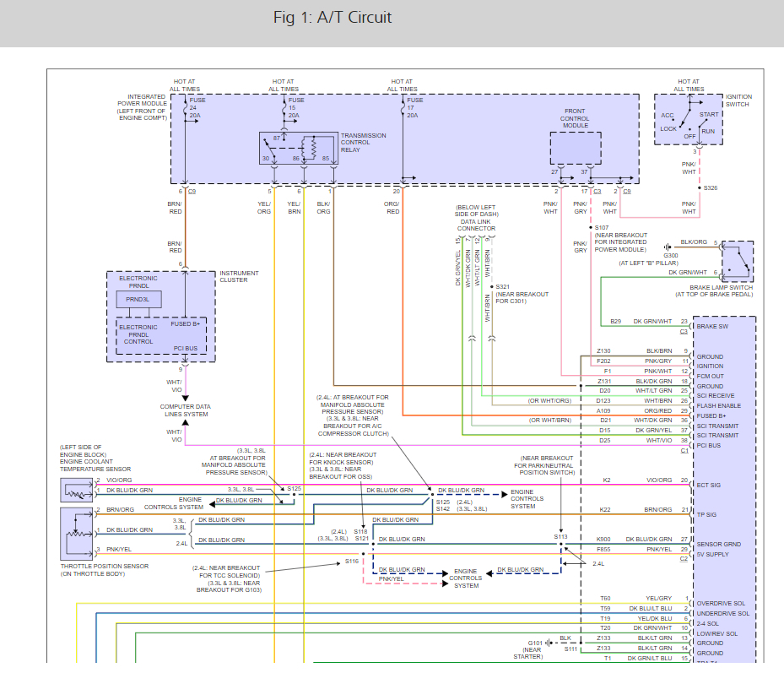Click the YEL/GRY wire color label
The width and height of the screenshot is (784, 684).
[x=658, y=599]
